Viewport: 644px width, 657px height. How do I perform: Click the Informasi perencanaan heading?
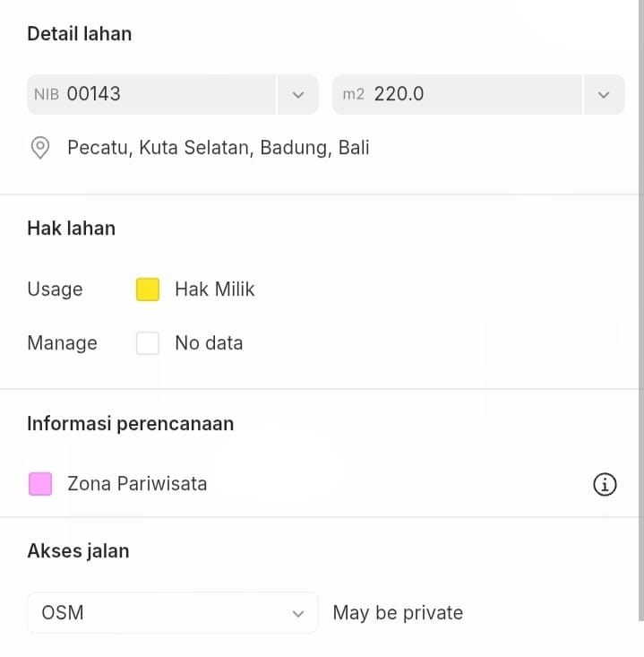tap(130, 424)
